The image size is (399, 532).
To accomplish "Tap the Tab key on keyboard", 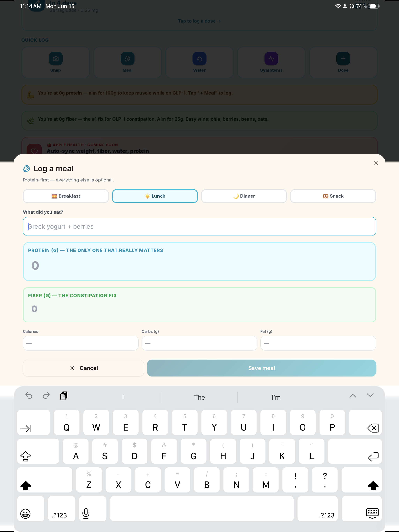I will pos(34,422).
